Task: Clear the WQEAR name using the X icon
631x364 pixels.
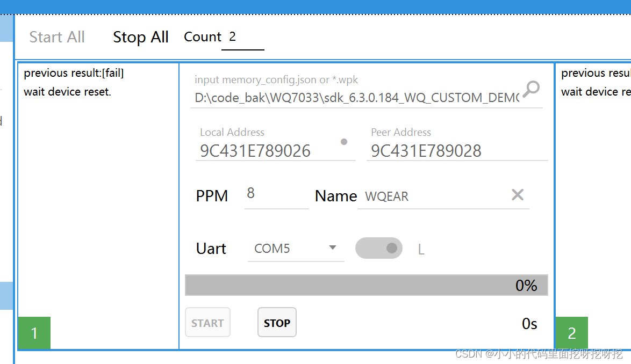Action: pyautogui.click(x=517, y=195)
